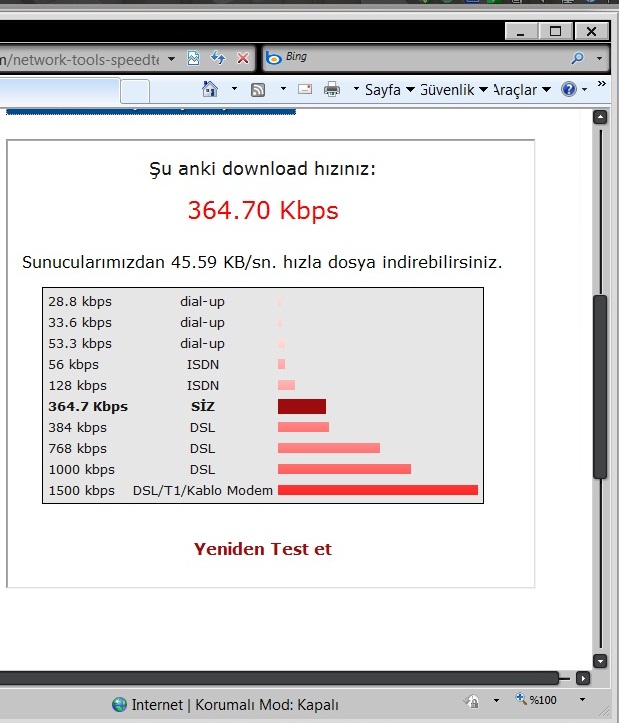This screenshot has width=619, height=723.
Task: Click the red Stop loading icon
Action: pos(242,59)
